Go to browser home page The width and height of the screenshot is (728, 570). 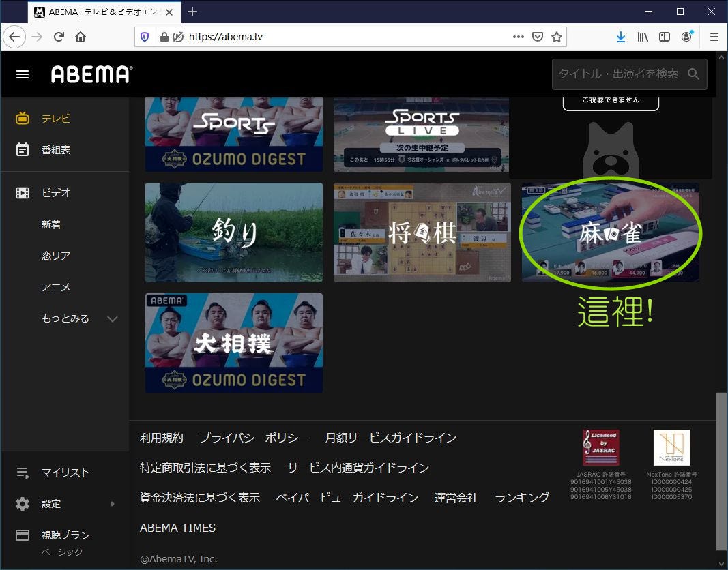click(81, 37)
